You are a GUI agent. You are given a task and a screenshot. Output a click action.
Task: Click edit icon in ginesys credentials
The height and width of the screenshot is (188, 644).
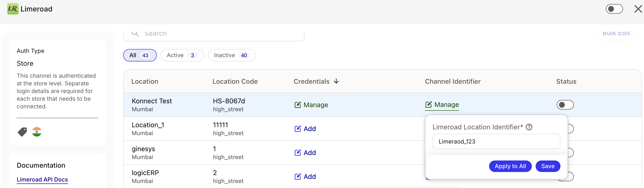297,152
